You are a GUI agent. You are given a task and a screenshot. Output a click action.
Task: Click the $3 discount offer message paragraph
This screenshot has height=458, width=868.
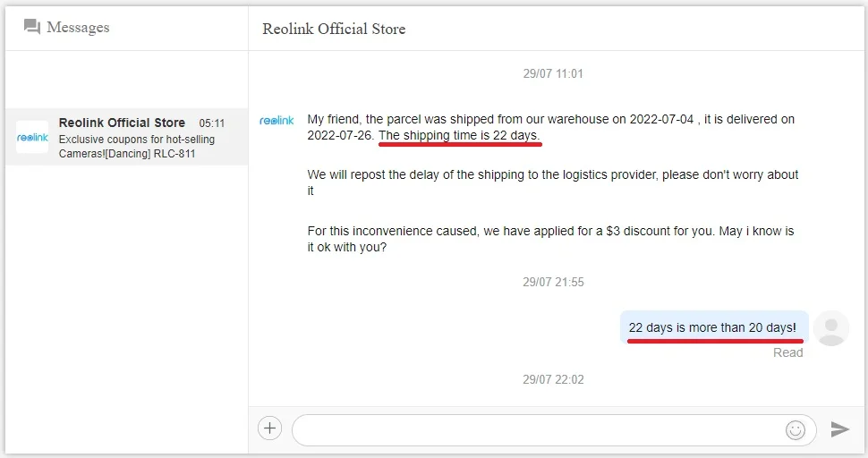[x=550, y=239]
